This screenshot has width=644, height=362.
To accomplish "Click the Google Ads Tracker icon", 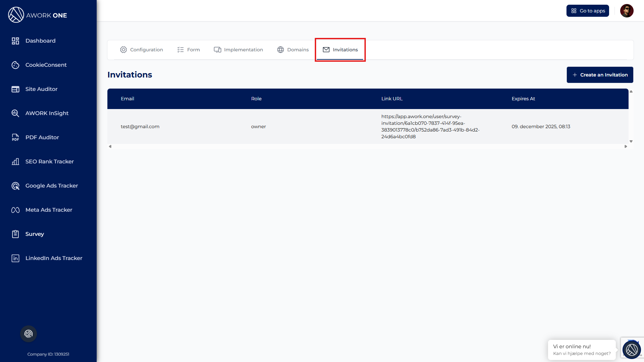I will tap(15, 186).
